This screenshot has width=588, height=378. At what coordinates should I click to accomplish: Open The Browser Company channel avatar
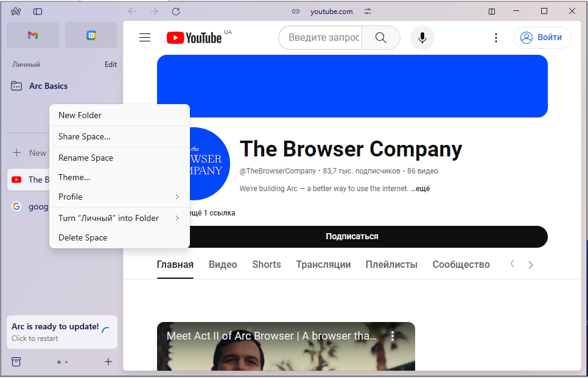[209, 164]
